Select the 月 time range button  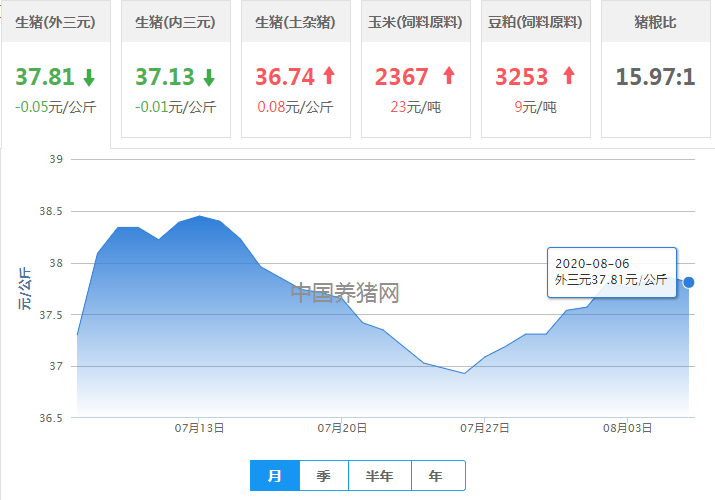coord(275,476)
